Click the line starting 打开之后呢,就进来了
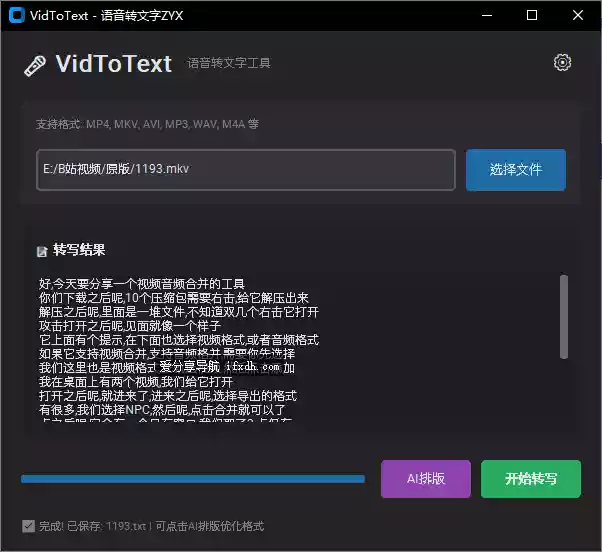The image size is (602, 552). pyautogui.click(x=168, y=395)
